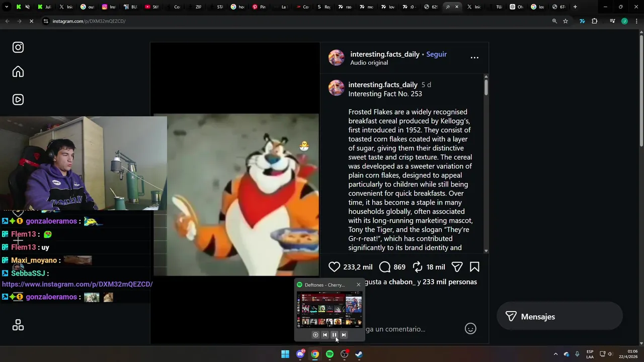Close the Deftones Spotify preview popup

coord(358,285)
